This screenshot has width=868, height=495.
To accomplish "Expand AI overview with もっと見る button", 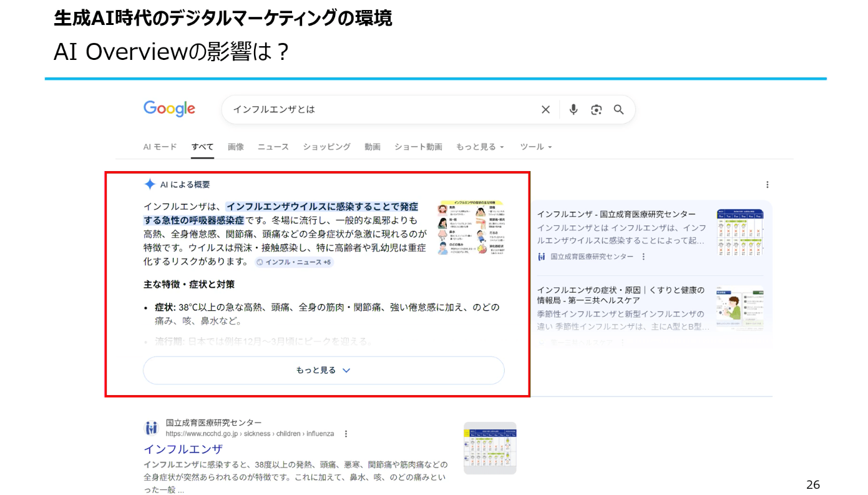I will [324, 370].
